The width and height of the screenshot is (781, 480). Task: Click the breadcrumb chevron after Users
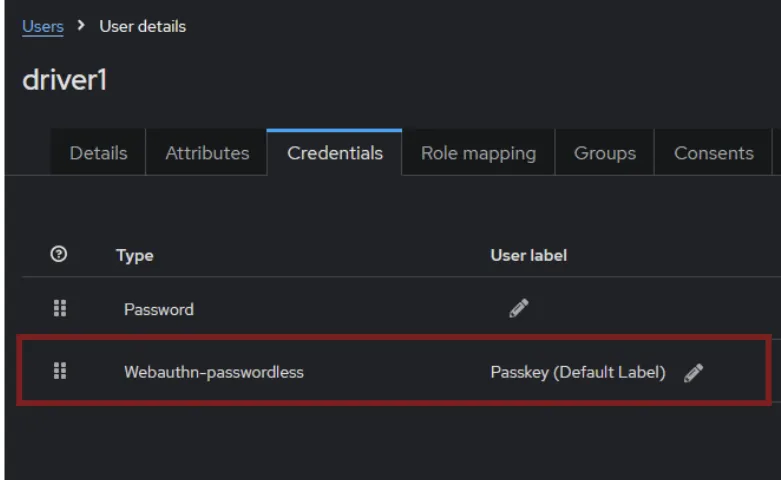click(x=81, y=25)
